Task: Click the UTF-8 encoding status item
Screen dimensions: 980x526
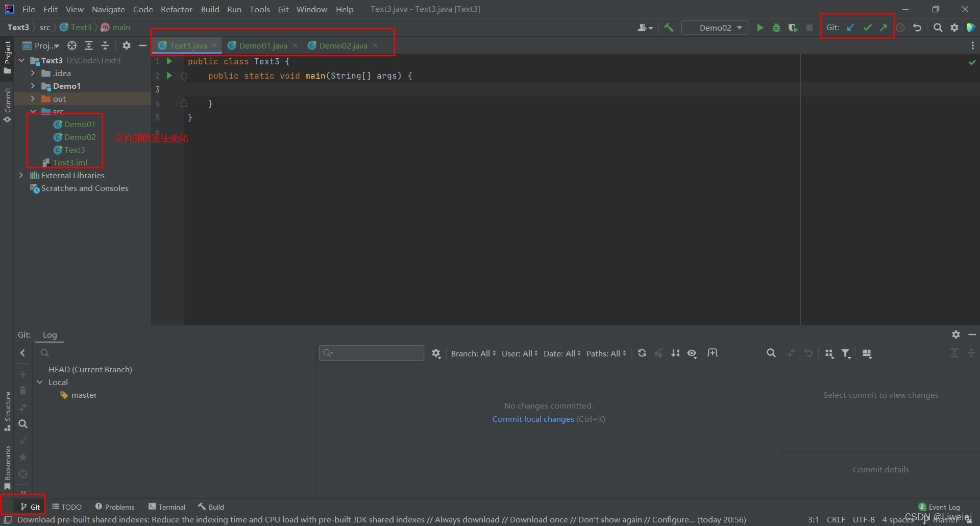Action: tap(864, 519)
